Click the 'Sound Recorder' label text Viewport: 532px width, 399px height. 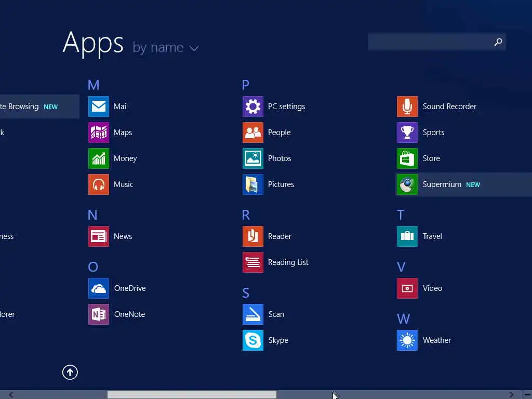(x=449, y=107)
